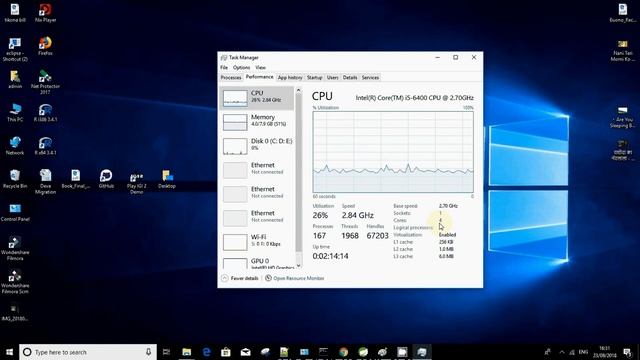Select the Net Protector 2017 icon
640x360 pixels.
(45, 82)
